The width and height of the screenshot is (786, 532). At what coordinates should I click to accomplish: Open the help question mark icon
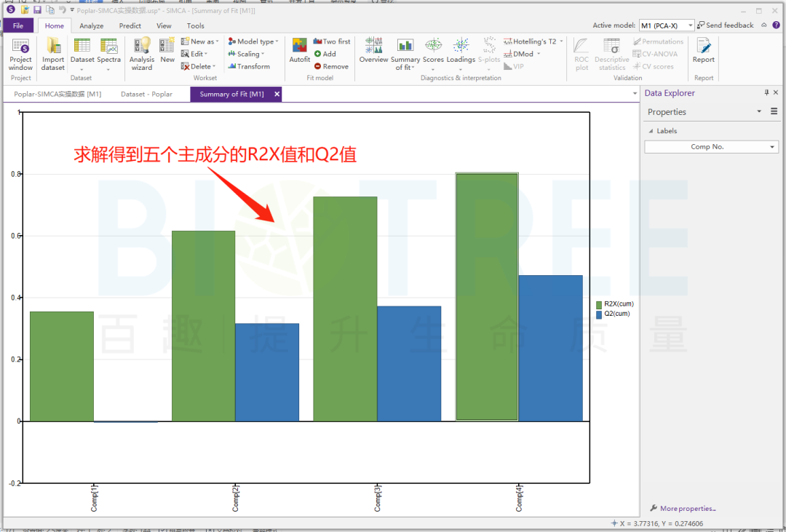click(776, 25)
